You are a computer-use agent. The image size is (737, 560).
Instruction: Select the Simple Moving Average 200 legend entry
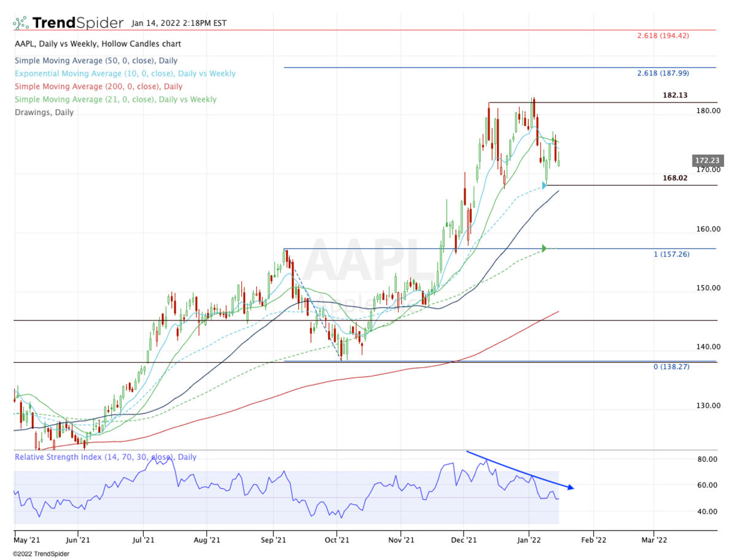click(x=98, y=87)
